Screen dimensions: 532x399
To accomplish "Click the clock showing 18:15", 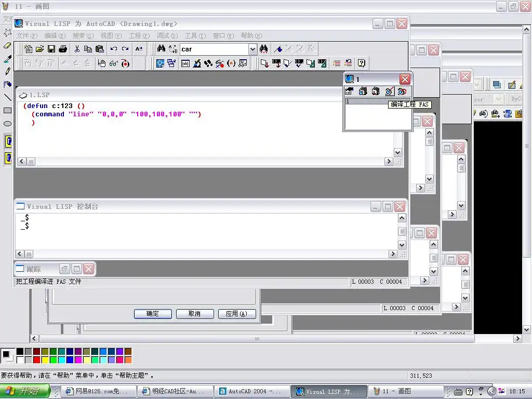I will (517, 392).
